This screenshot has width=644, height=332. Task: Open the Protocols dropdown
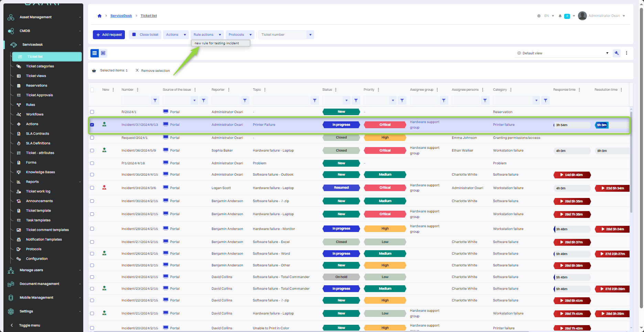tap(240, 35)
